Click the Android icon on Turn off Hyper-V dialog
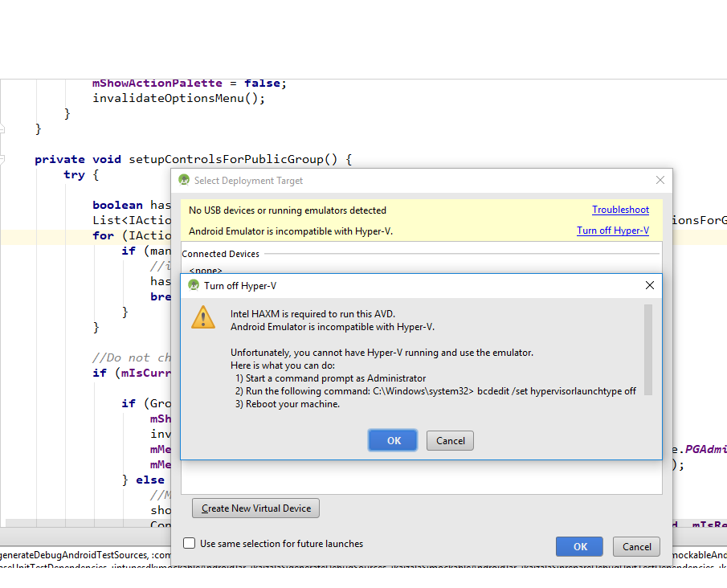This screenshot has width=727, height=588. click(x=194, y=285)
